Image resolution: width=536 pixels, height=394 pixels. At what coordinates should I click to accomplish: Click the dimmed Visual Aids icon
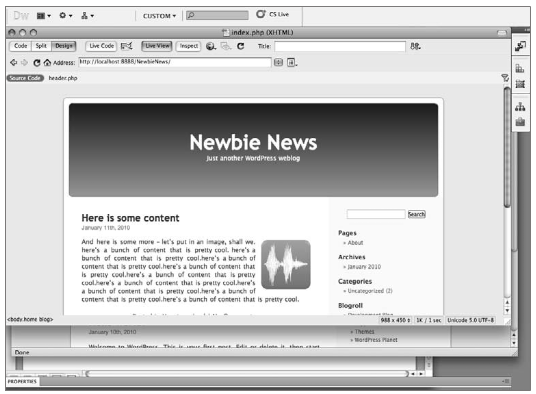pos(226,46)
